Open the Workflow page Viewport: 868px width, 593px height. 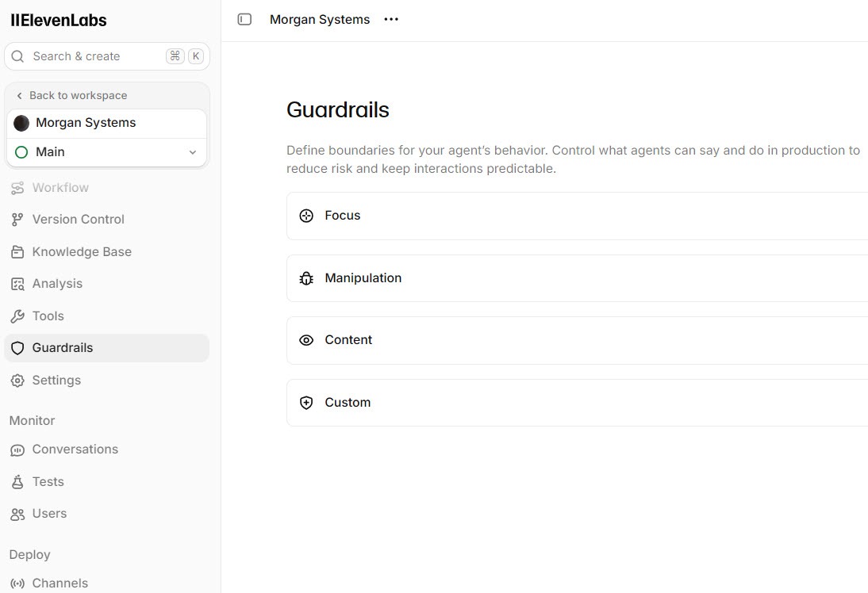(107, 188)
